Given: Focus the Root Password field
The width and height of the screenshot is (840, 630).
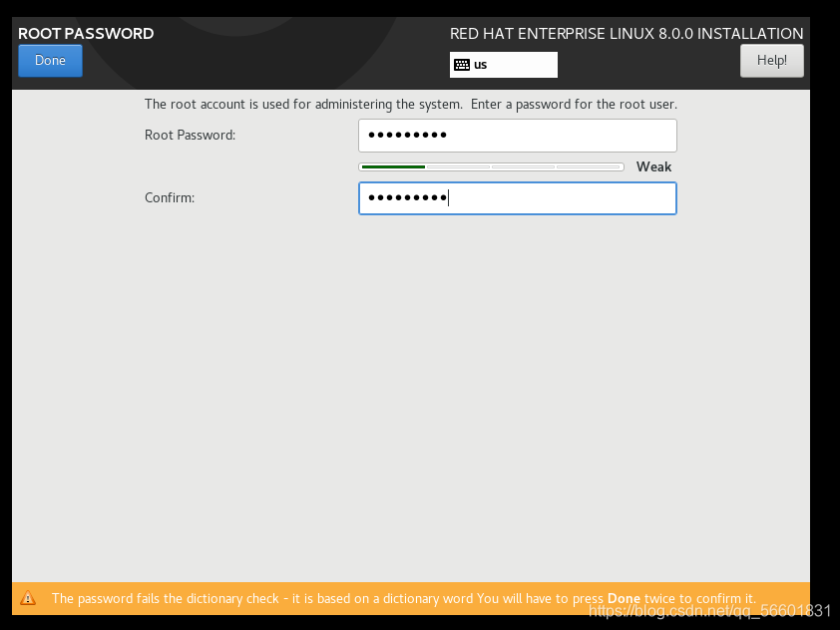Looking at the screenshot, I should point(518,136).
